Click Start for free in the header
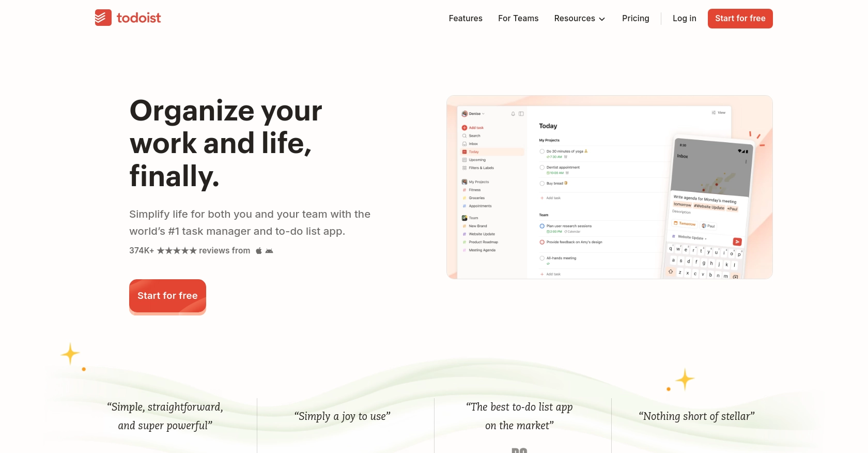Image resolution: width=868 pixels, height=453 pixels. (x=740, y=19)
